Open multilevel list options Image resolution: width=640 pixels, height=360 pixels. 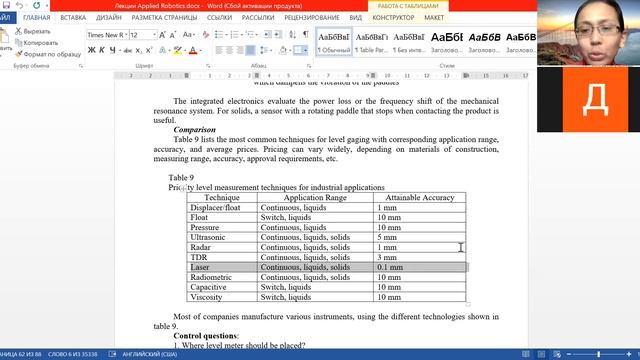(250, 35)
